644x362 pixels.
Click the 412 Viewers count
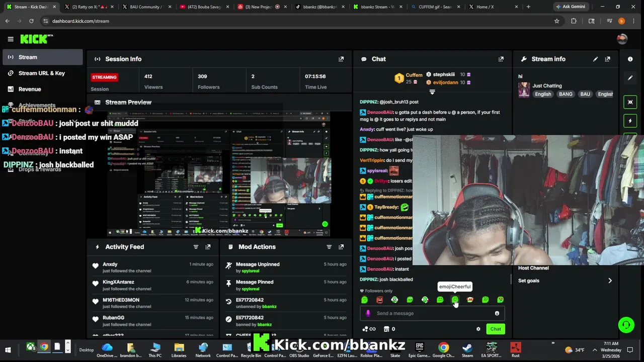pos(148,76)
